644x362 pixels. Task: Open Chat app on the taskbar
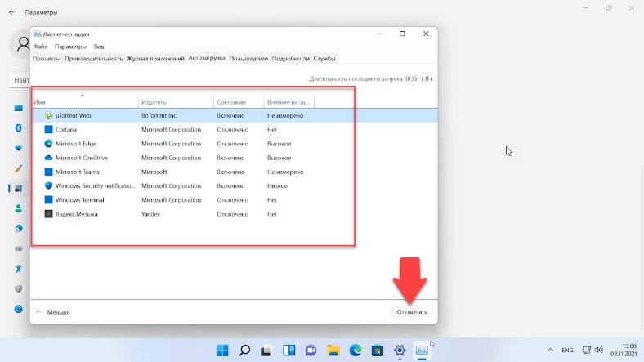pos(311,350)
